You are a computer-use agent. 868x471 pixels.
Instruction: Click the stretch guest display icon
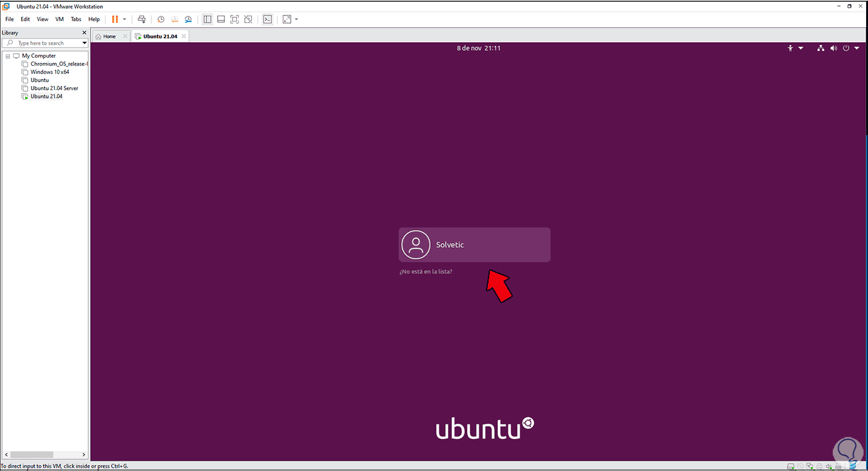point(286,19)
